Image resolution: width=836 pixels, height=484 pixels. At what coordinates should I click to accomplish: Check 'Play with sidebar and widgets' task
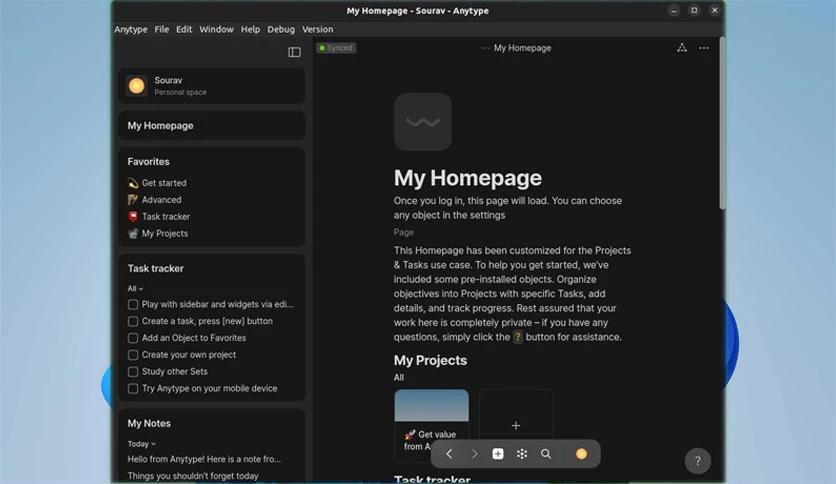(x=133, y=304)
